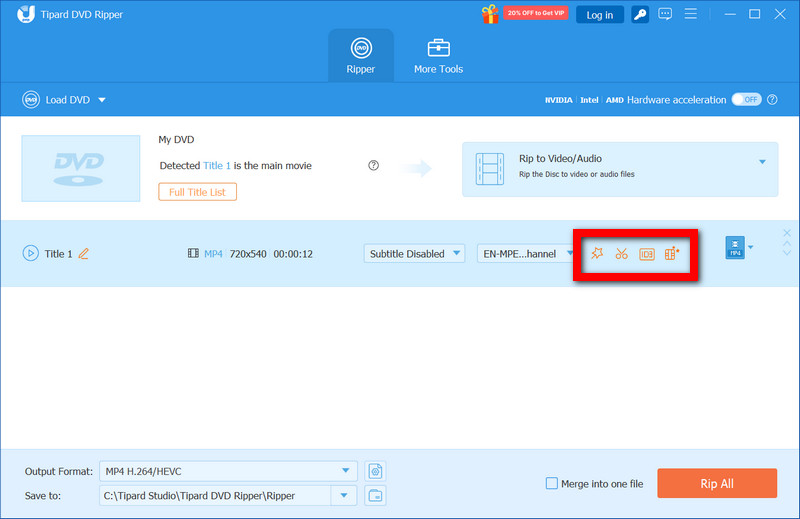Open the output folder icon
The height and width of the screenshot is (519, 800).
[x=376, y=495]
